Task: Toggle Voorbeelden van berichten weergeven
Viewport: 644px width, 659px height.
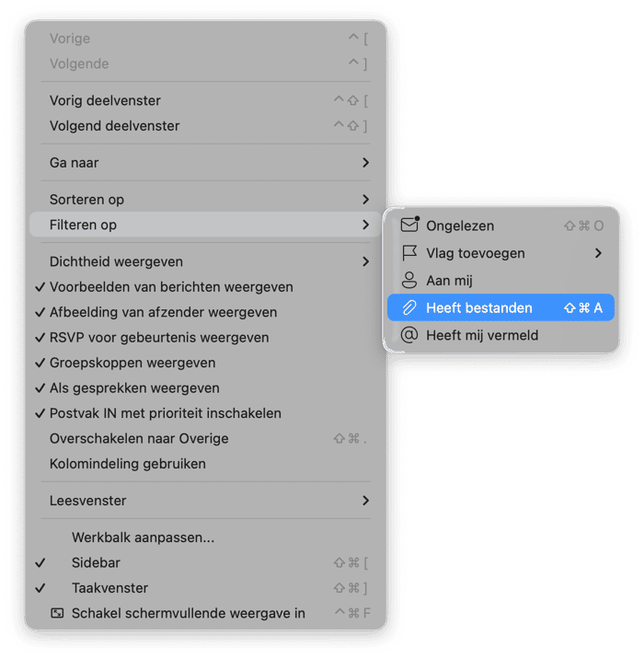Action: [171, 287]
